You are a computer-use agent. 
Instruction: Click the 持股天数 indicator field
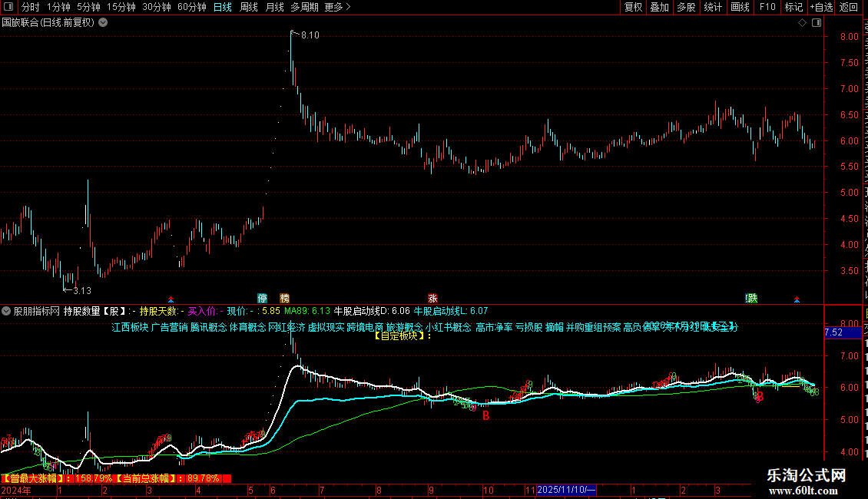(161, 312)
